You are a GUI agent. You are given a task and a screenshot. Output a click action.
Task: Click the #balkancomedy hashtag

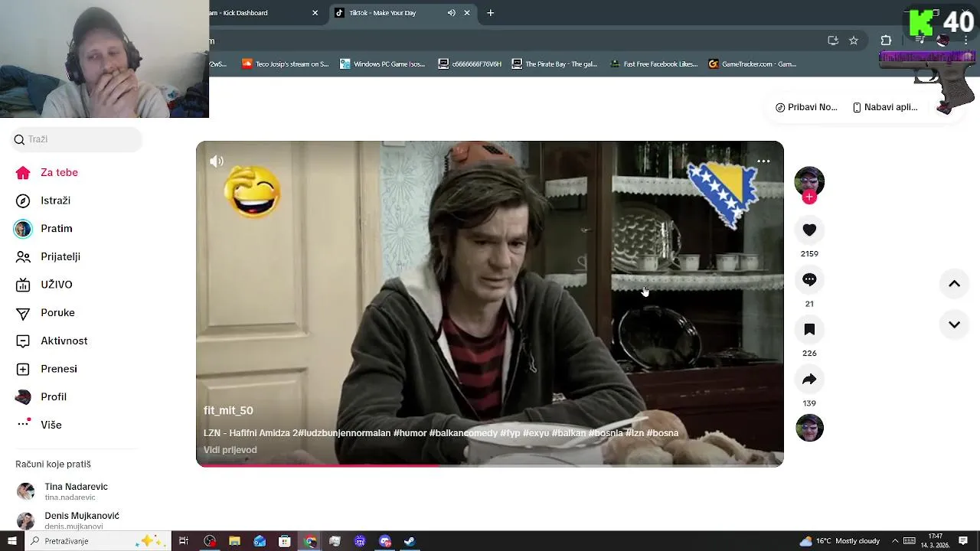463,433
